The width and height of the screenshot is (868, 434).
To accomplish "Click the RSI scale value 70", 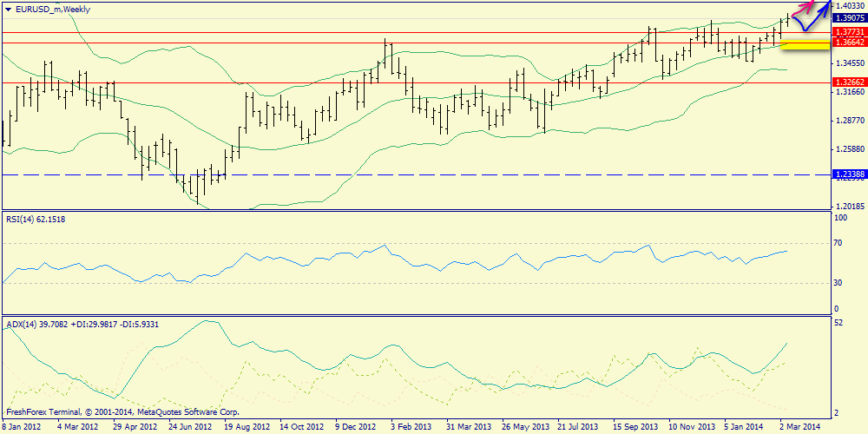I will 838,243.
